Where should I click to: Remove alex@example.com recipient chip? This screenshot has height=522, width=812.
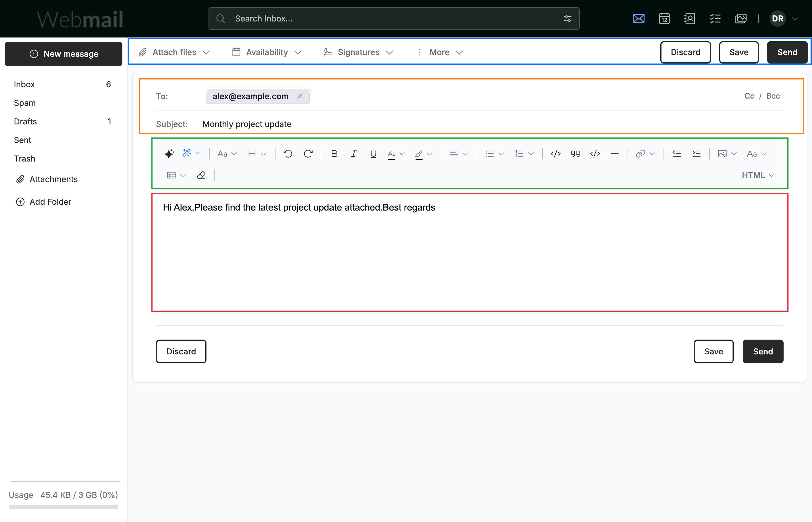click(300, 96)
